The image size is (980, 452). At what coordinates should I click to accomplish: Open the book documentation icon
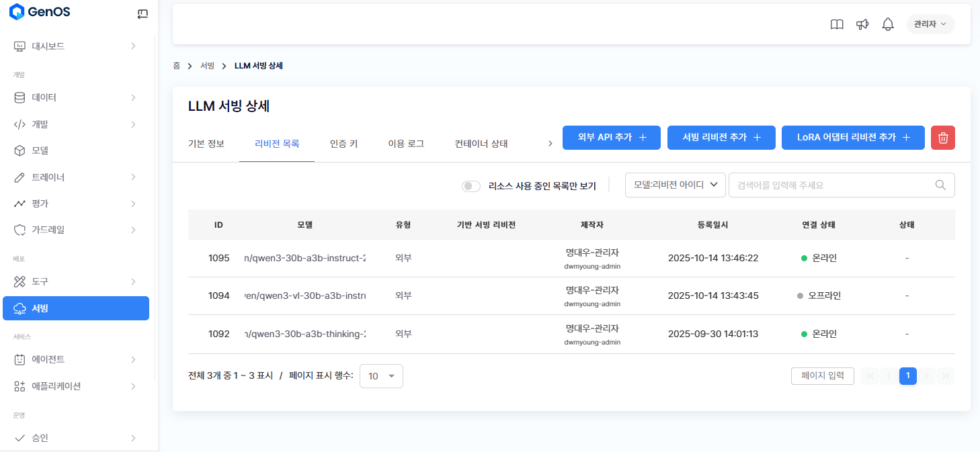pyautogui.click(x=837, y=25)
